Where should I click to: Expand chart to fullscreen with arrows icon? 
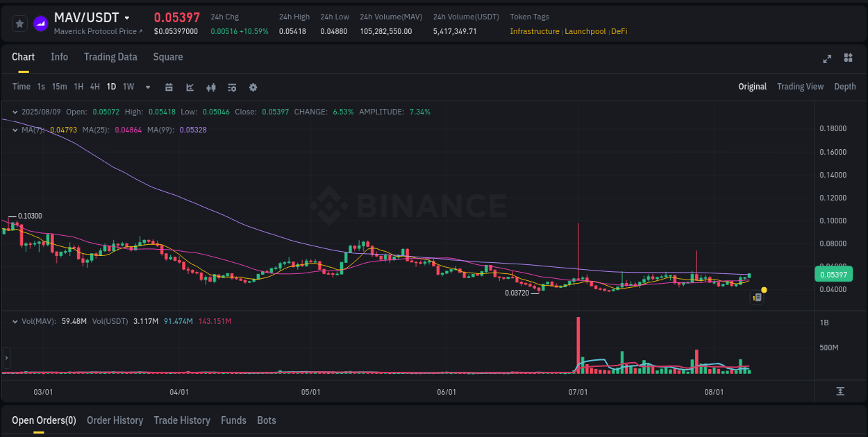pyautogui.click(x=826, y=59)
